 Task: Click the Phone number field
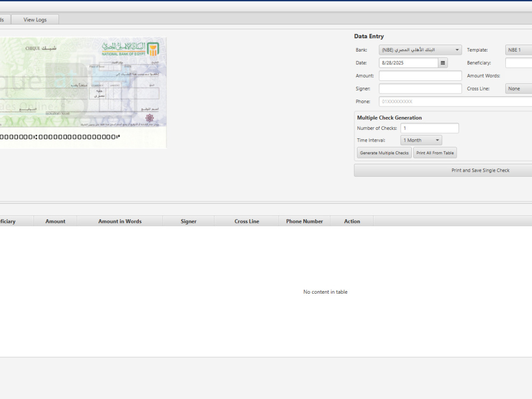click(x=455, y=102)
